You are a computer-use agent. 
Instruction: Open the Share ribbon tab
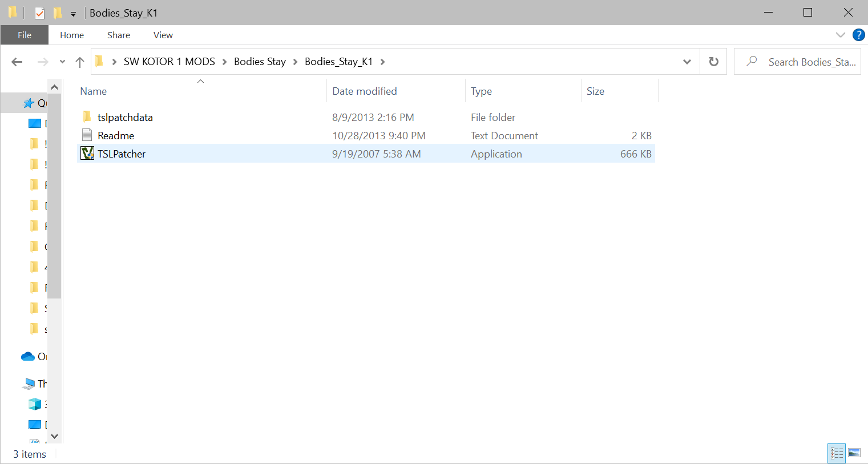click(119, 35)
